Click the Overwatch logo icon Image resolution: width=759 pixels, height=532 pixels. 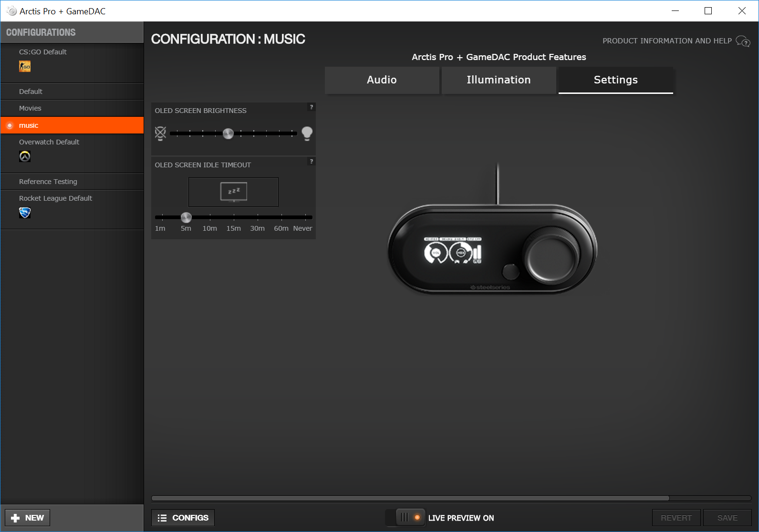25,156
